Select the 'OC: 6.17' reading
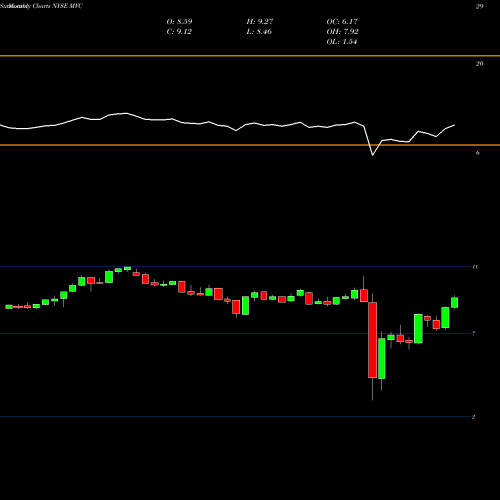This screenshot has height=500, width=500. (342, 22)
